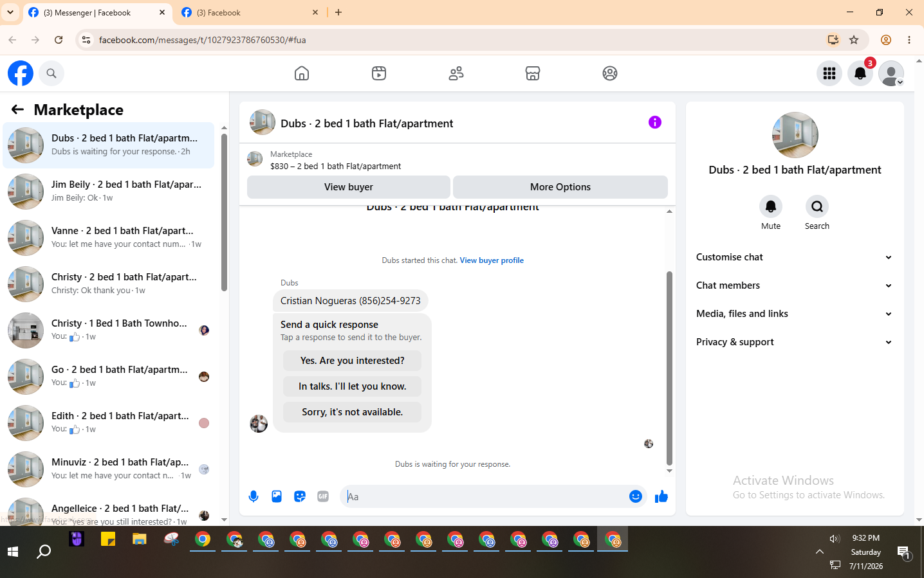Open a new browser tab

point(338,12)
